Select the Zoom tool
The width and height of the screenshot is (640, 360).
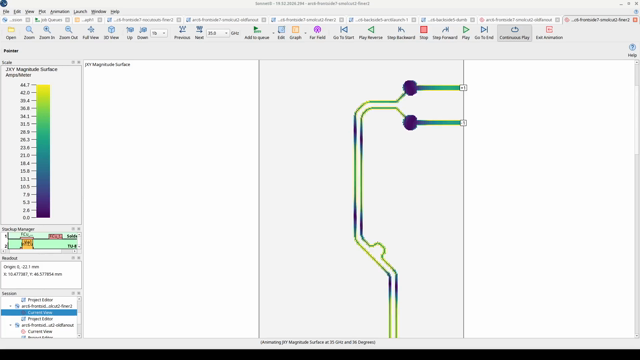pyautogui.click(x=29, y=33)
